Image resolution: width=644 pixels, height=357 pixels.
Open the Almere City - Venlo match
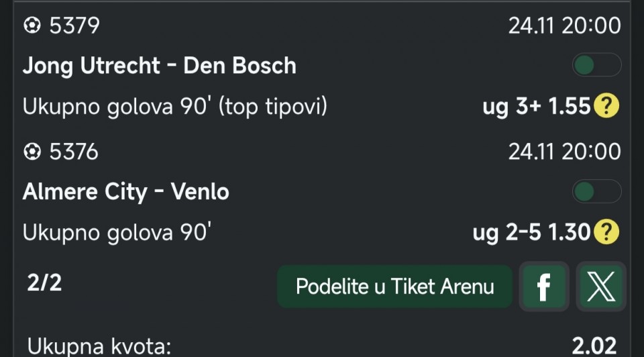(126, 192)
